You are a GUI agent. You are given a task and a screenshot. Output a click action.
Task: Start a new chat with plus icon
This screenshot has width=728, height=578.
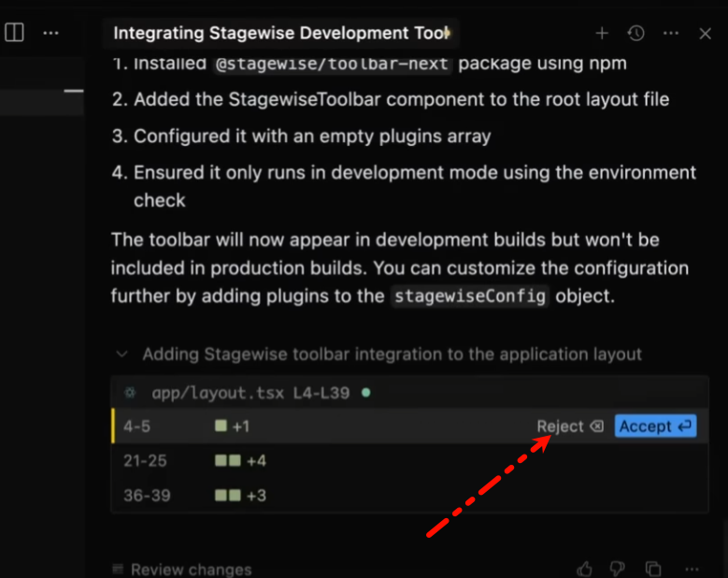point(602,33)
